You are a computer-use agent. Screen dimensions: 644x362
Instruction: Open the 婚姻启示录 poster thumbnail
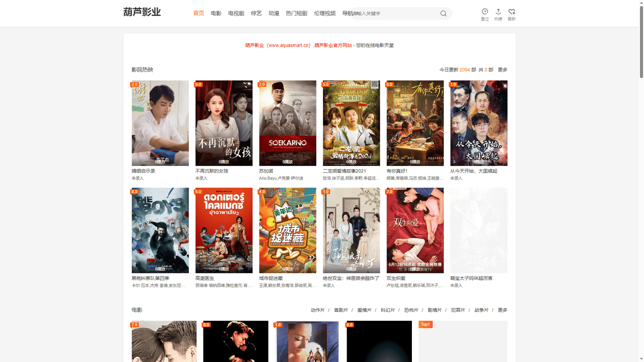(160, 123)
